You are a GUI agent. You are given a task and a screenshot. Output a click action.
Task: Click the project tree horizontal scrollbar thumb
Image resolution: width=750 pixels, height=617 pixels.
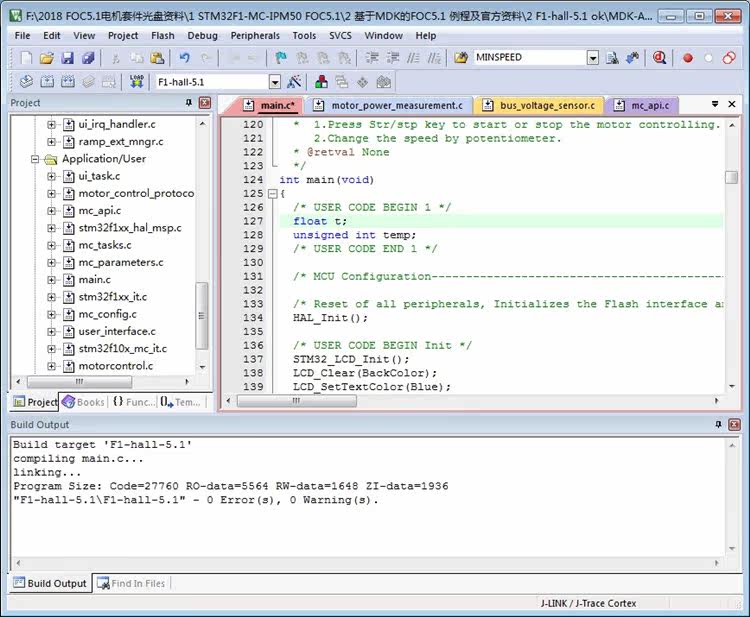click(79, 382)
